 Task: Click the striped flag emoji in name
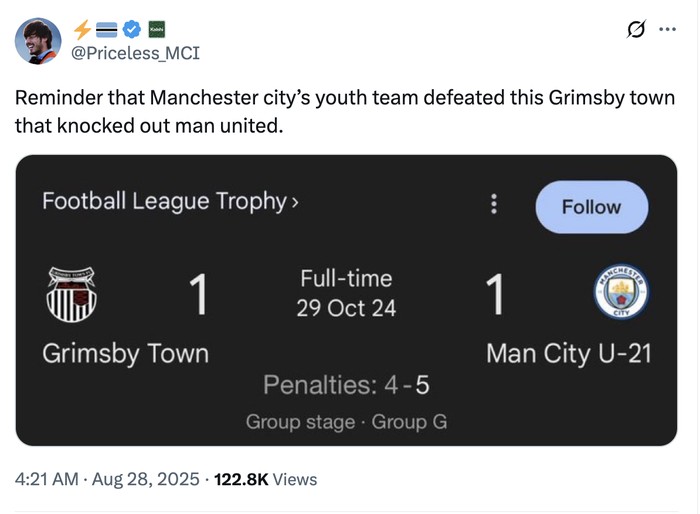pyautogui.click(x=106, y=29)
